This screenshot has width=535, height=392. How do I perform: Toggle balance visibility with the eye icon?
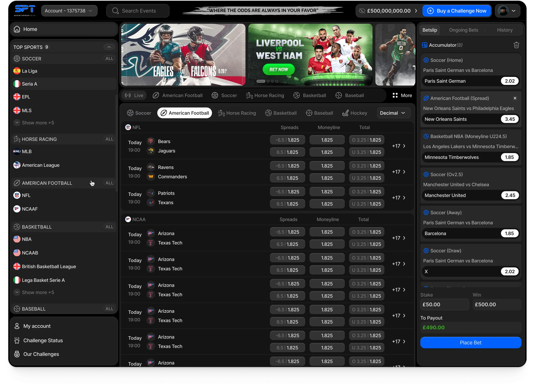point(362,11)
